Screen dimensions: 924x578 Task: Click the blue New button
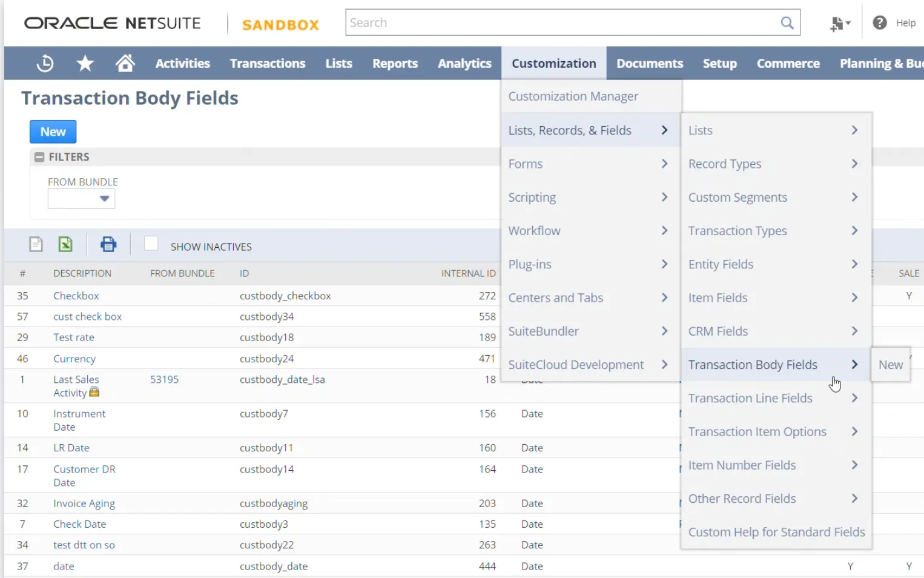(53, 131)
